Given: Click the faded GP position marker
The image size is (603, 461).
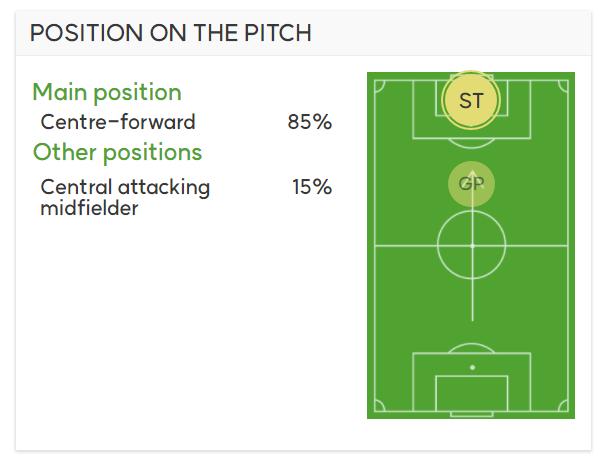Looking at the screenshot, I should click(471, 184).
